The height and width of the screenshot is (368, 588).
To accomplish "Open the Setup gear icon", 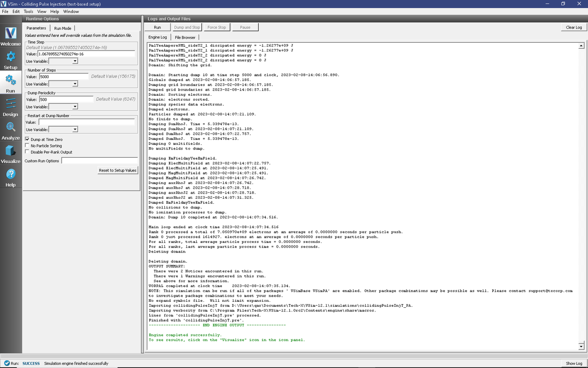I will (x=11, y=60).
